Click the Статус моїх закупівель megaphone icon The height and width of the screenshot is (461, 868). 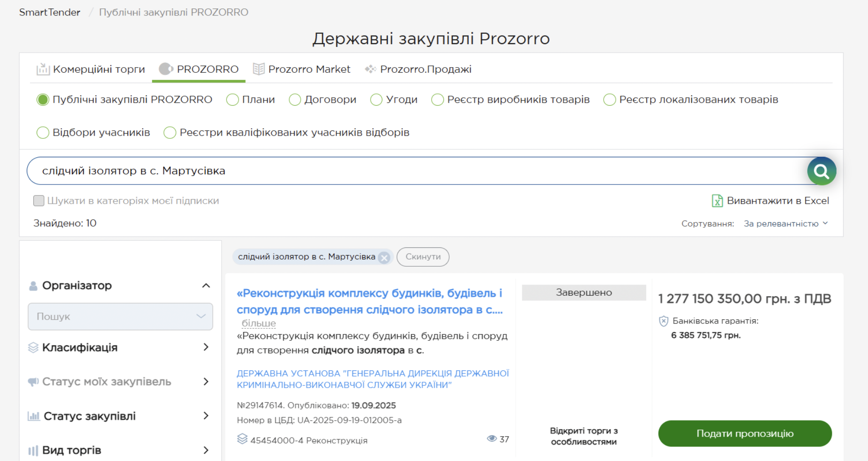click(x=33, y=382)
